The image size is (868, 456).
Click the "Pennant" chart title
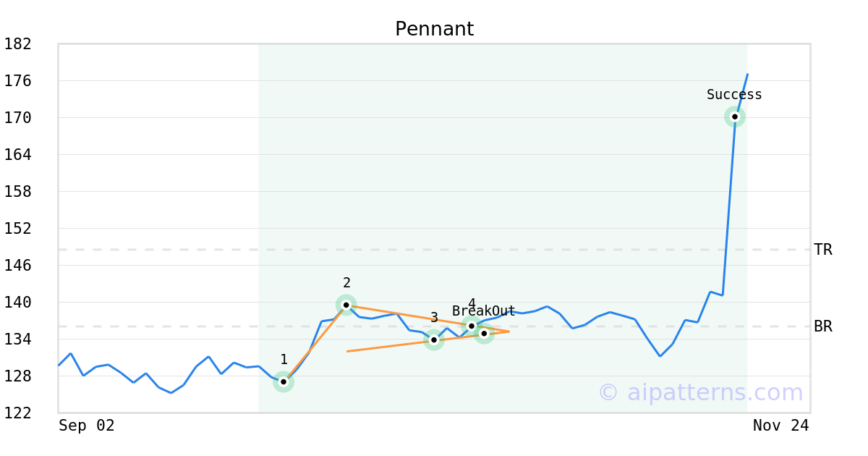(x=434, y=29)
